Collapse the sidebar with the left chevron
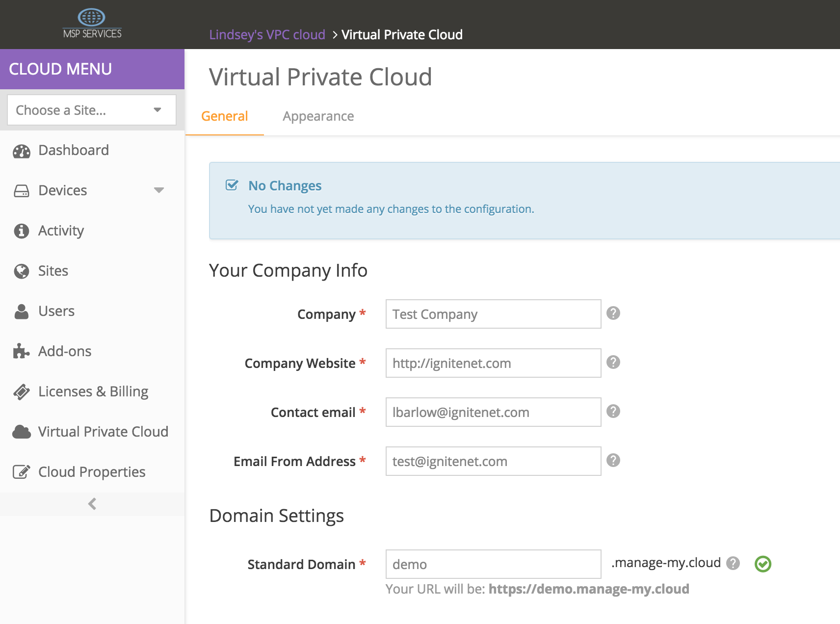 tap(92, 504)
